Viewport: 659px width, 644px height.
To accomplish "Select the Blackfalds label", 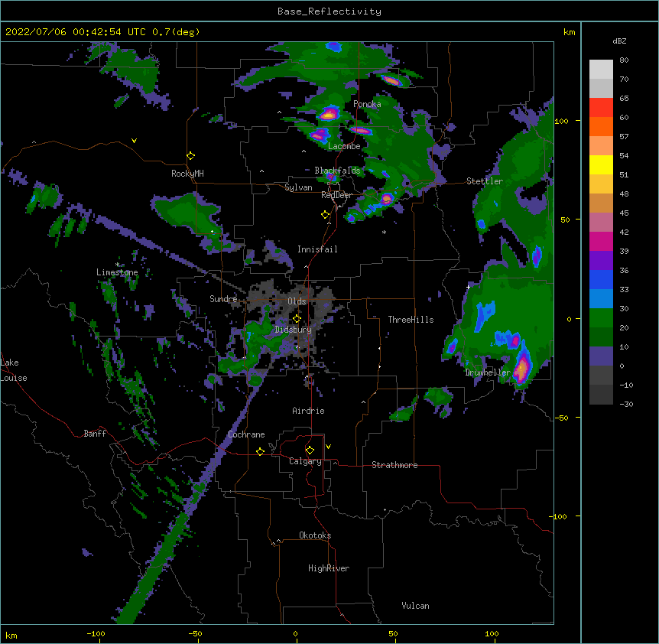I will point(337,171).
